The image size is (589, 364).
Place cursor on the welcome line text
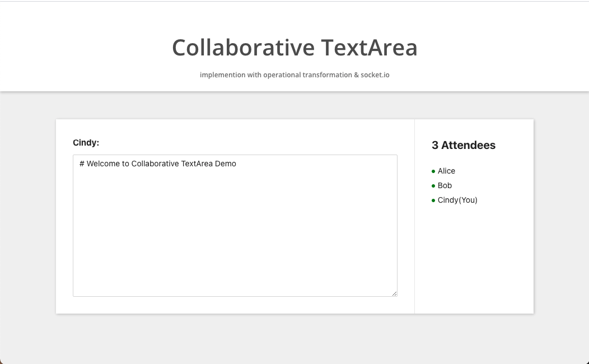(x=158, y=164)
